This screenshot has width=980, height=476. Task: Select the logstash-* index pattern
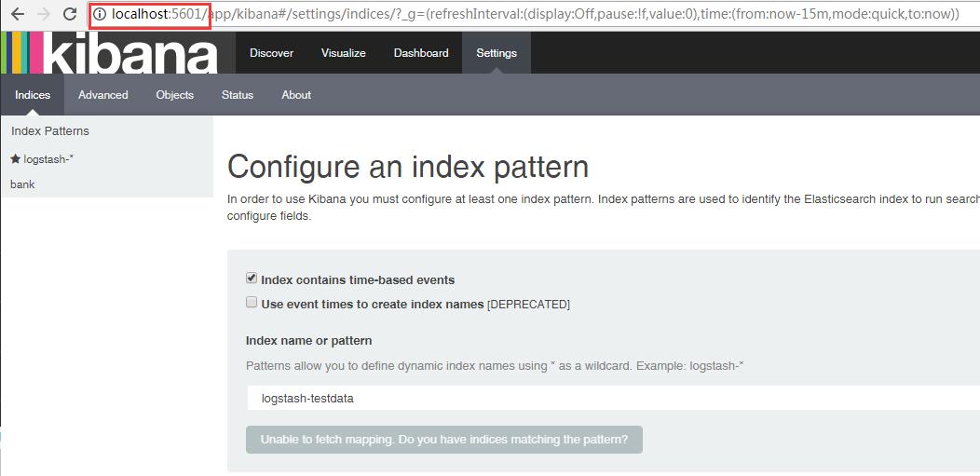point(48,159)
